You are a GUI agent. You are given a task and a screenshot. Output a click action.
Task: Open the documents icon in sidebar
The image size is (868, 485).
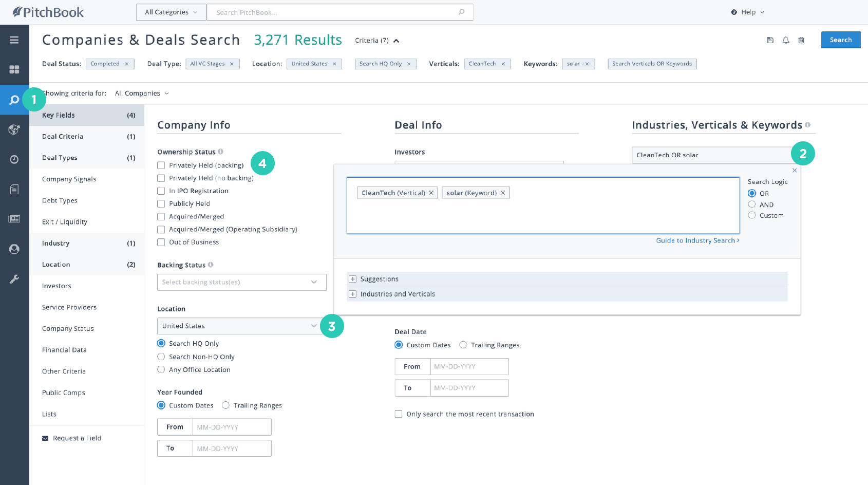coord(14,189)
